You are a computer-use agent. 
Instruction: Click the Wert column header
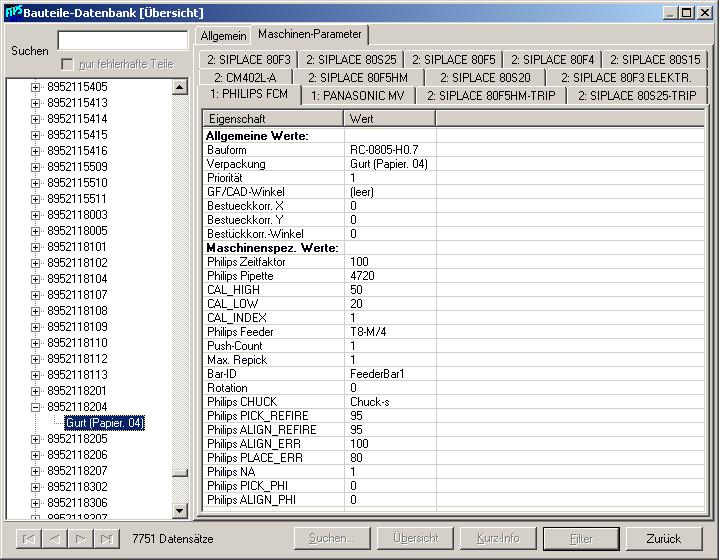[390, 119]
